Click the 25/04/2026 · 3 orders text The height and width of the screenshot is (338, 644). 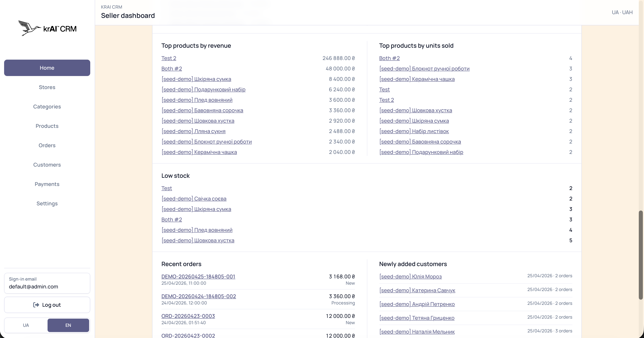click(x=549, y=331)
